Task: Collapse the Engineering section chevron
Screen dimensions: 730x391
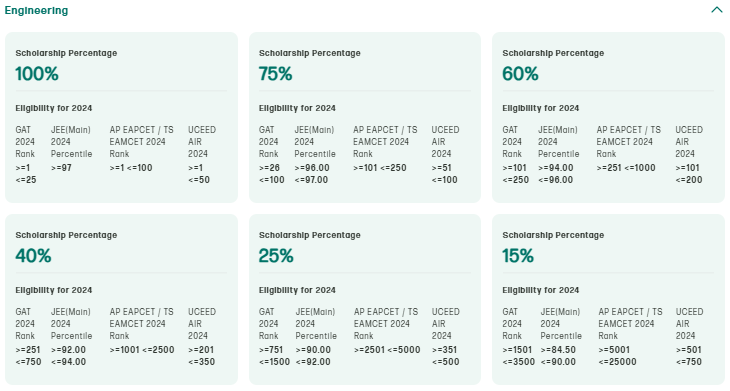Action: pyautogui.click(x=716, y=10)
